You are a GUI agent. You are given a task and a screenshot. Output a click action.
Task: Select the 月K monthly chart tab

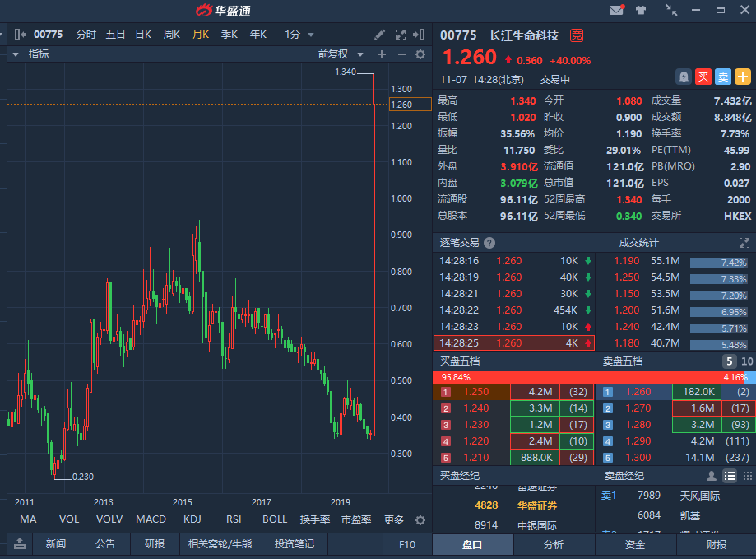coord(201,35)
